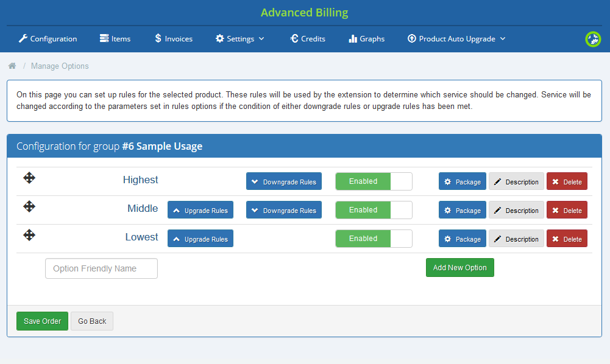The height and width of the screenshot is (364, 610).
Task: Click the bar chart icon beside Graphs
Action: click(353, 38)
